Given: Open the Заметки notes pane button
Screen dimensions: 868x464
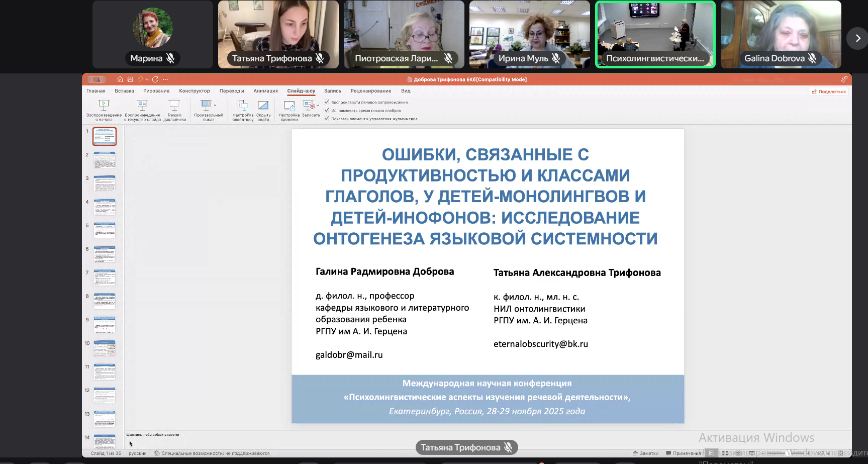Looking at the screenshot, I should [x=645, y=453].
